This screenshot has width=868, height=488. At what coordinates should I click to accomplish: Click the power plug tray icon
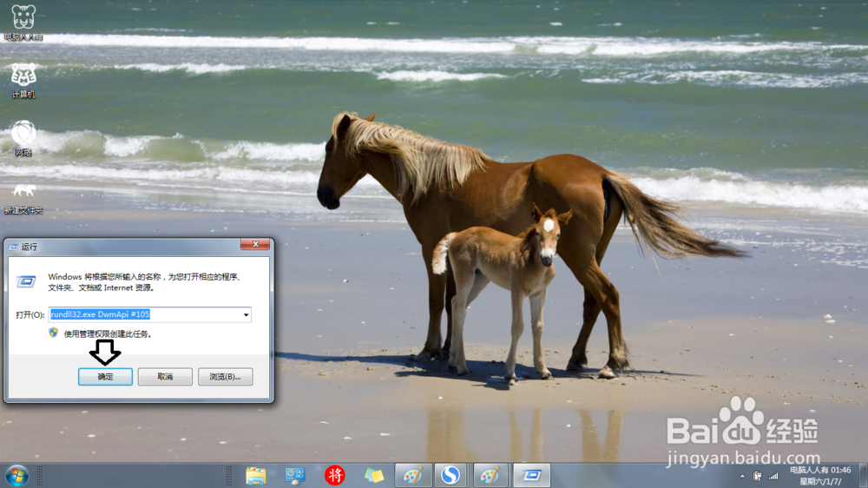tap(757, 477)
